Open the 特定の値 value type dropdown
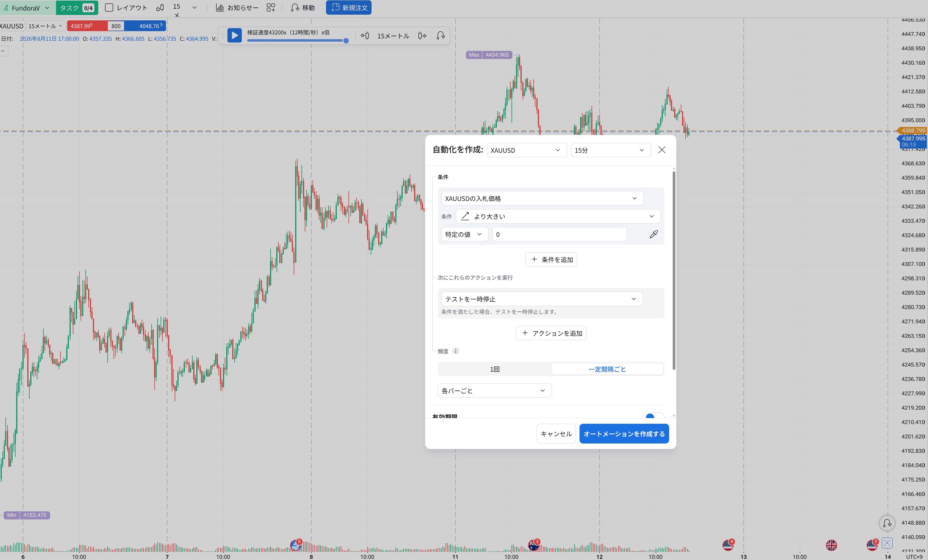This screenshot has width=928, height=560. tap(464, 234)
